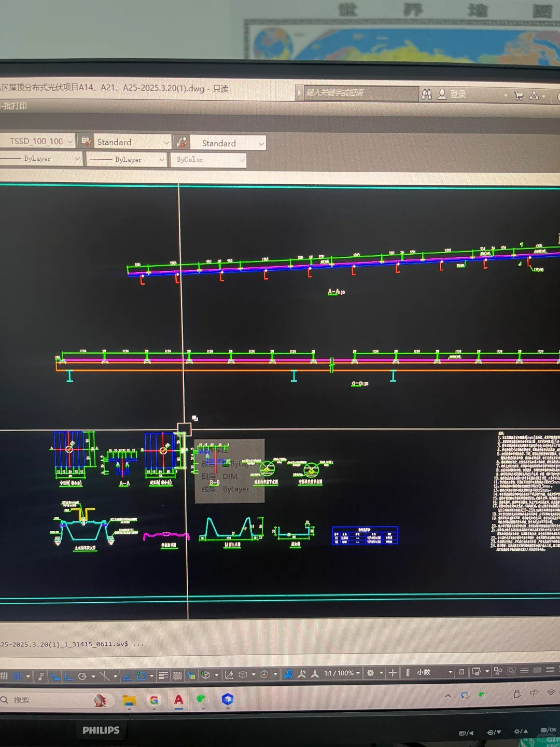The height and width of the screenshot is (747, 560).
Task: Click the lock user interface icon
Action: tap(477, 671)
